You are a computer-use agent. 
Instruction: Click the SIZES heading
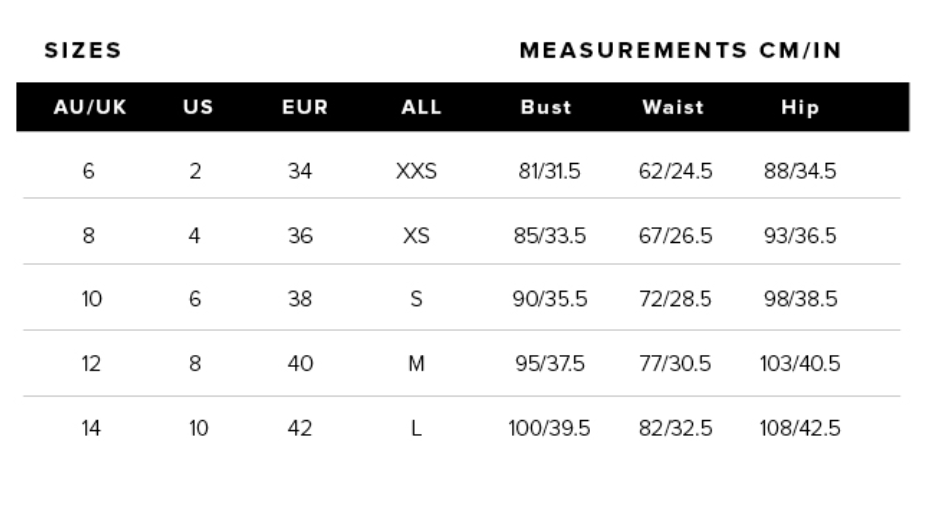84,50
